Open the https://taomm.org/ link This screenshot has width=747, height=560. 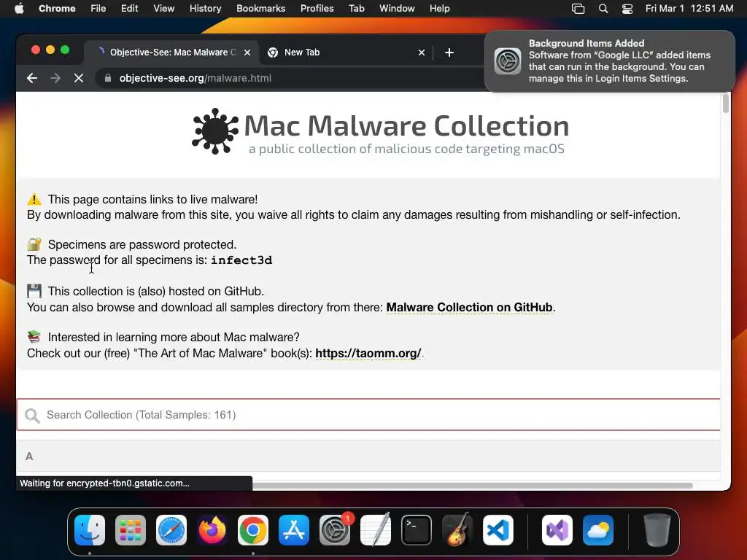368,354
